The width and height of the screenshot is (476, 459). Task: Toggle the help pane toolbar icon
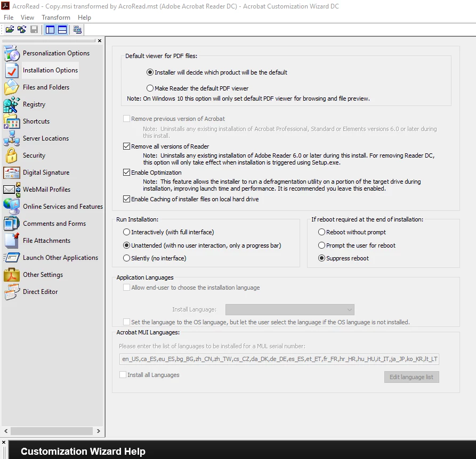click(62, 29)
